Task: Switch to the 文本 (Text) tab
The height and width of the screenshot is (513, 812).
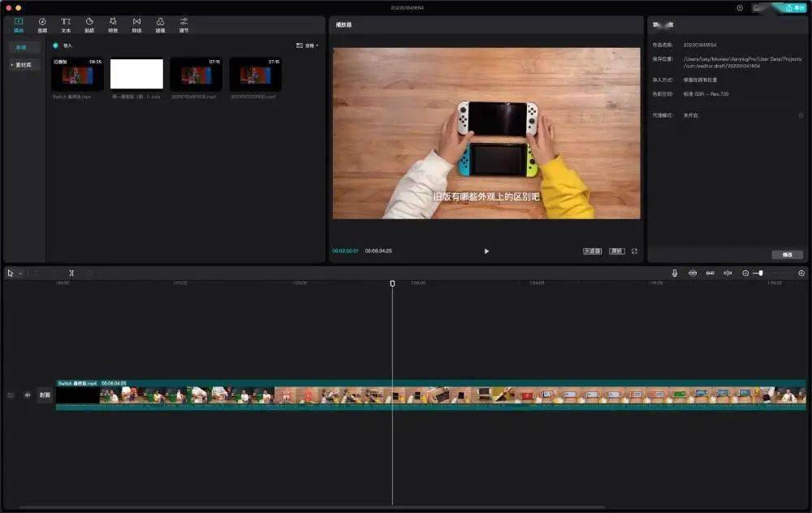Action: pyautogui.click(x=66, y=24)
